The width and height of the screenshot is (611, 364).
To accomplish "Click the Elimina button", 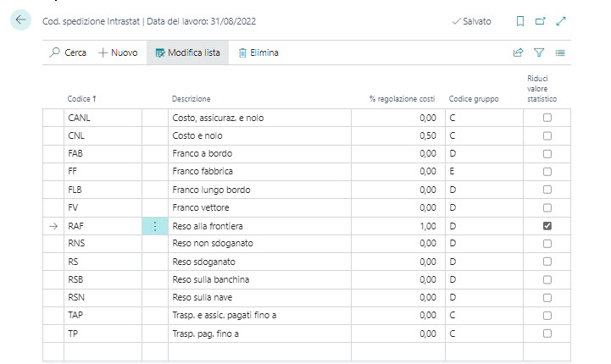I will [258, 52].
